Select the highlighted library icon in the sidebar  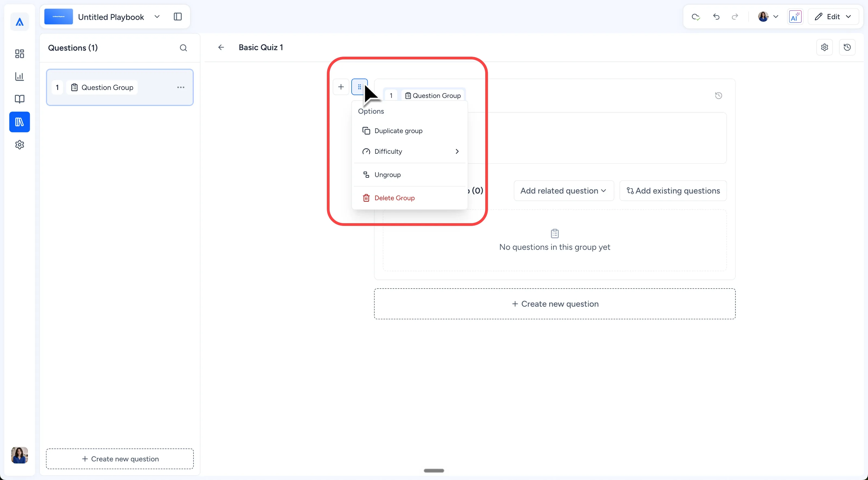[20, 122]
